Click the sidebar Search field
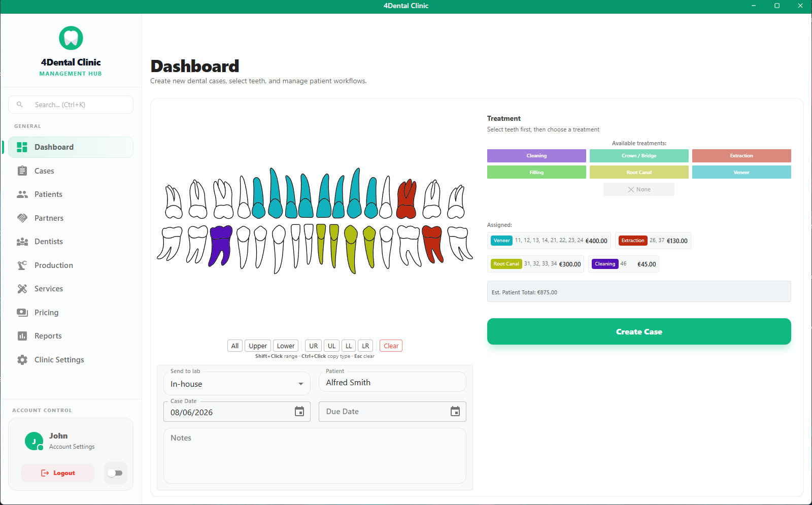 click(71, 105)
